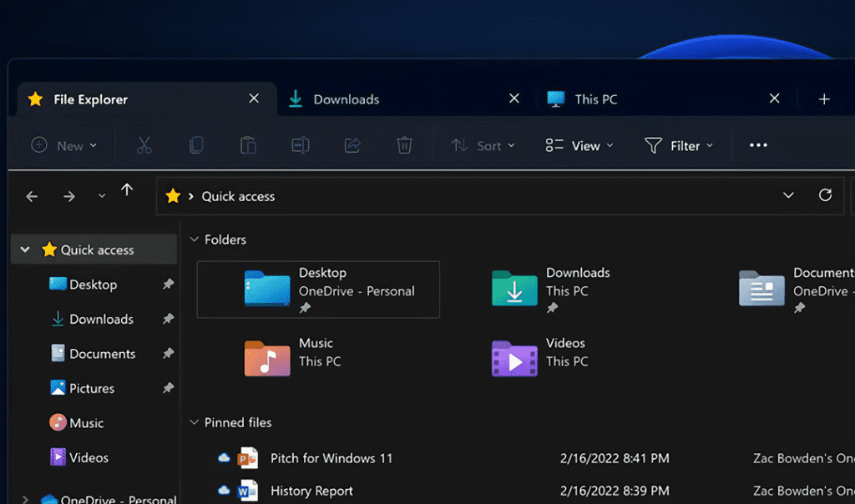
Task: Select the Cut icon in the toolbar
Action: point(144,145)
